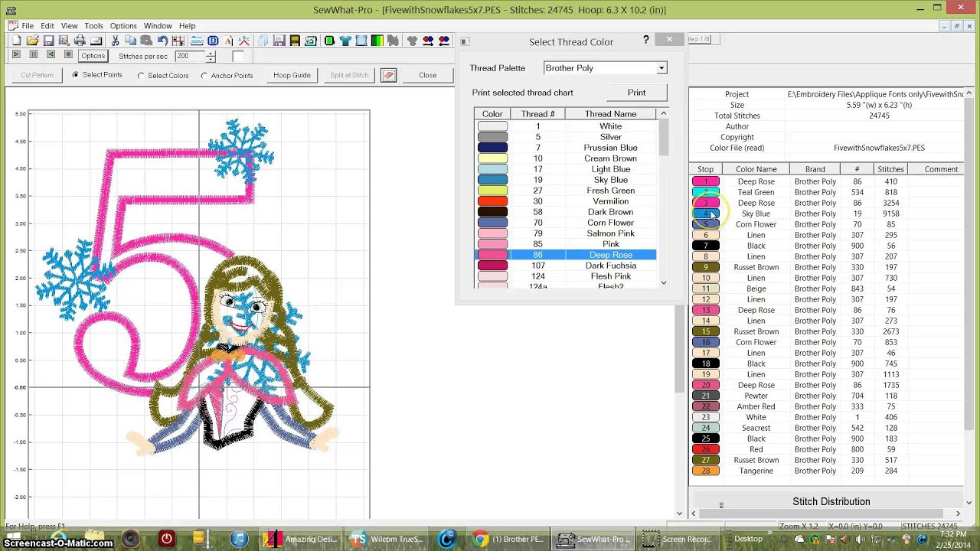
Task: Click the help question mark in Select Thread Color
Action: point(646,40)
